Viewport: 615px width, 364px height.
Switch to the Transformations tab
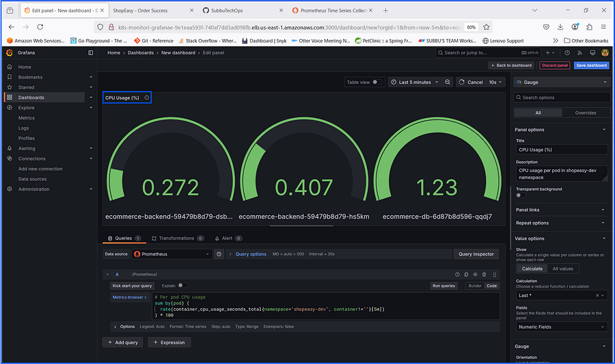pyautogui.click(x=178, y=238)
